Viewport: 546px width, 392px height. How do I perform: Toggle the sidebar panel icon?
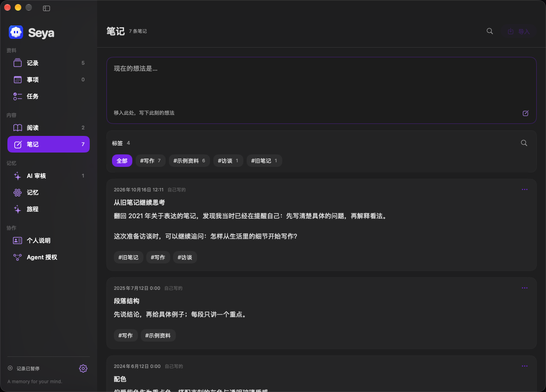coord(46,8)
